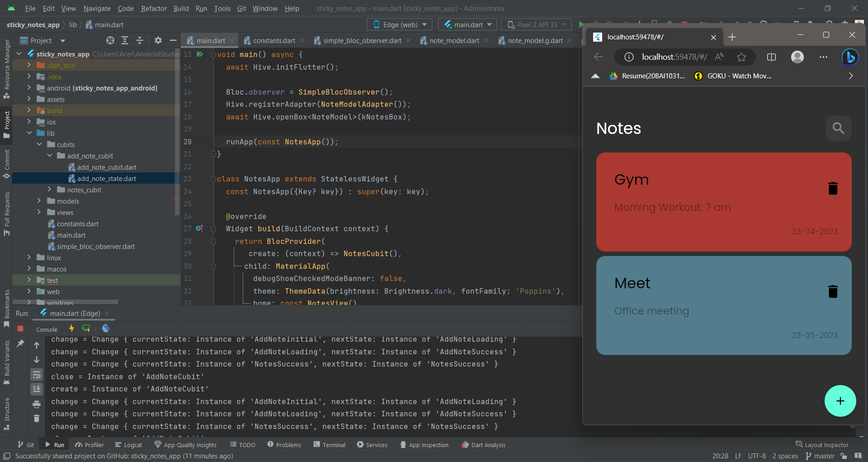The width and height of the screenshot is (868, 462).
Task: Run main.dart from the editor gutter play icon
Action: coord(199,54)
